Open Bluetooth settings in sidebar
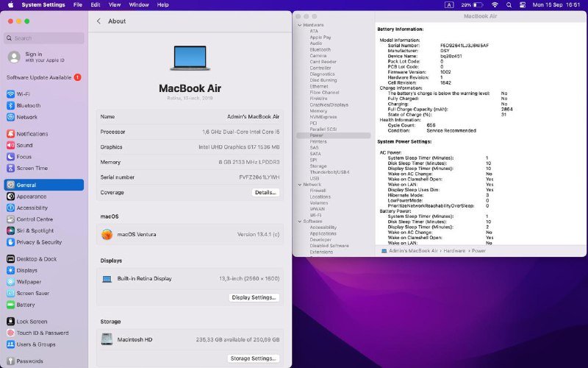 click(24, 105)
